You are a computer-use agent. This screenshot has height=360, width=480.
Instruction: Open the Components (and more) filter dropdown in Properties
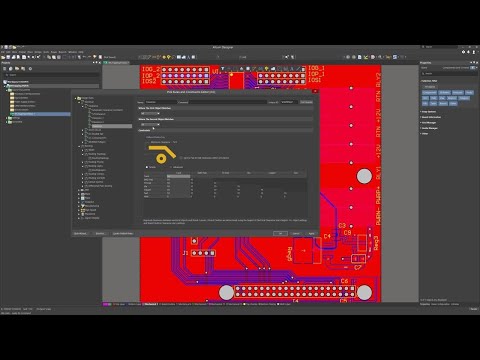click(474, 68)
